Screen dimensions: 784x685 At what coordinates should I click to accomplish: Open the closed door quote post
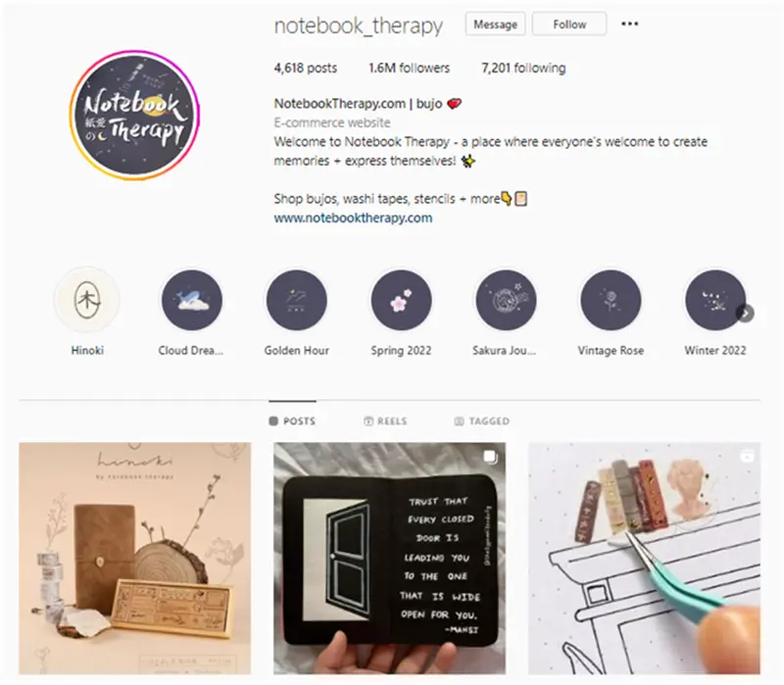pyautogui.click(x=389, y=559)
